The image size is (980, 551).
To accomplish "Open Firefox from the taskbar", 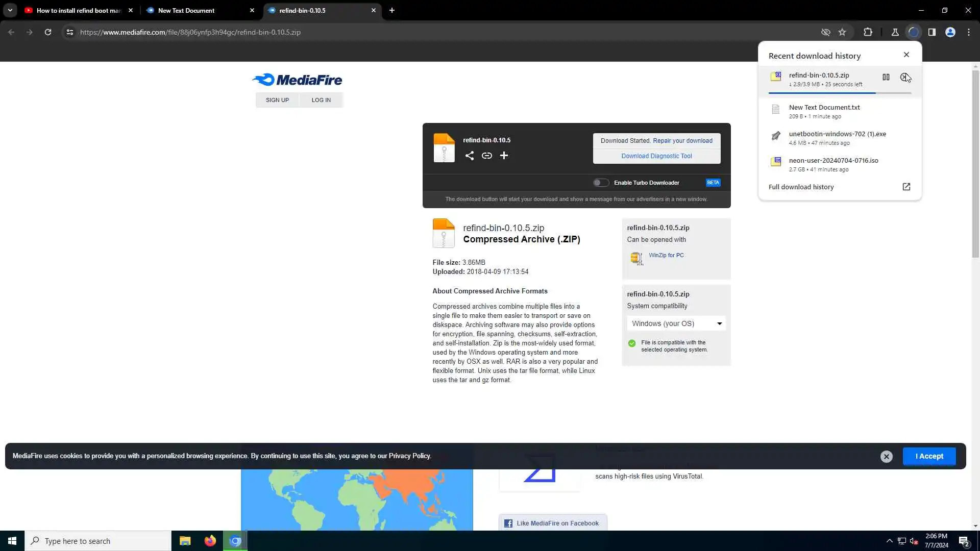I will [x=210, y=541].
